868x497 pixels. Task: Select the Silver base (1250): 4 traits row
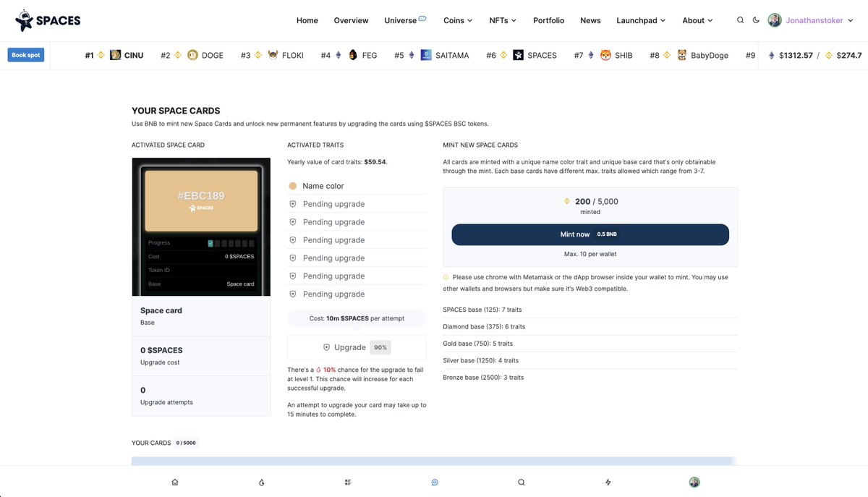[590, 360]
